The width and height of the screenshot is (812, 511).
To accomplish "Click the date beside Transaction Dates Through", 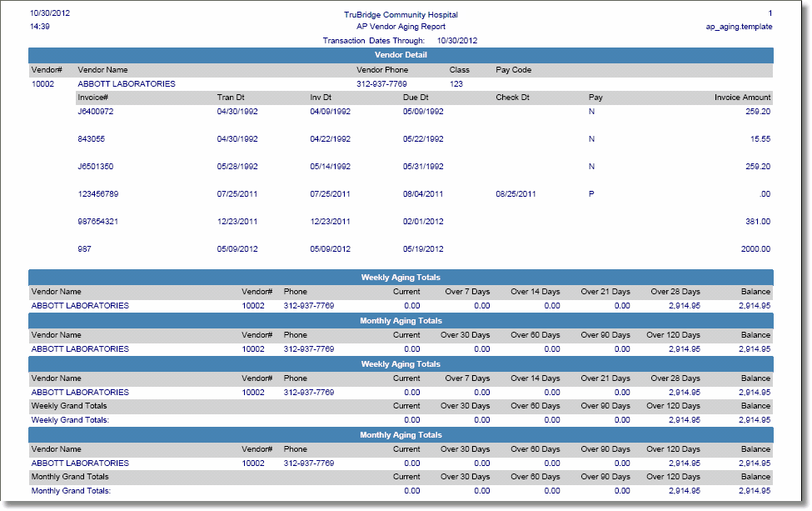I will (x=457, y=40).
